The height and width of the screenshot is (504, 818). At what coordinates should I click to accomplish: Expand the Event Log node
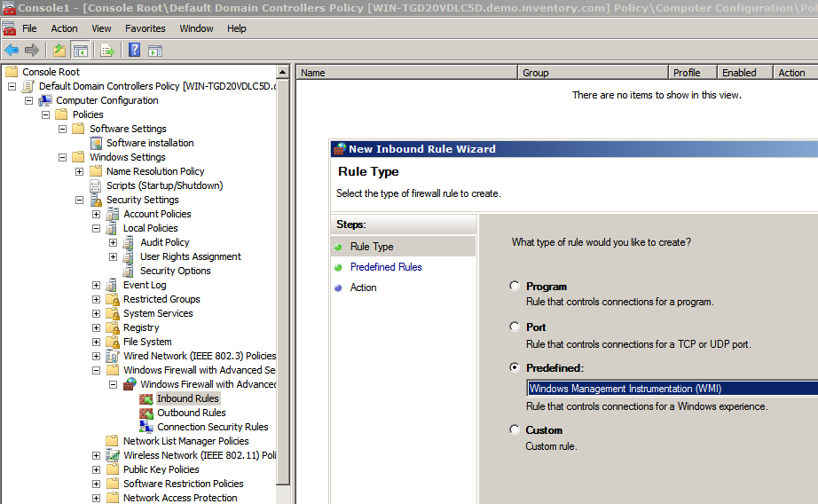(x=96, y=286)
